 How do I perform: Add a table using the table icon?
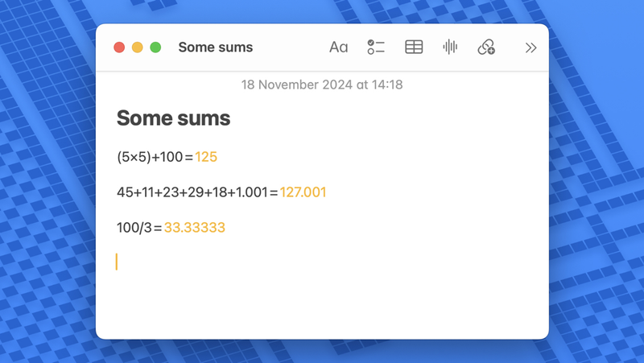tap(414, 47)
